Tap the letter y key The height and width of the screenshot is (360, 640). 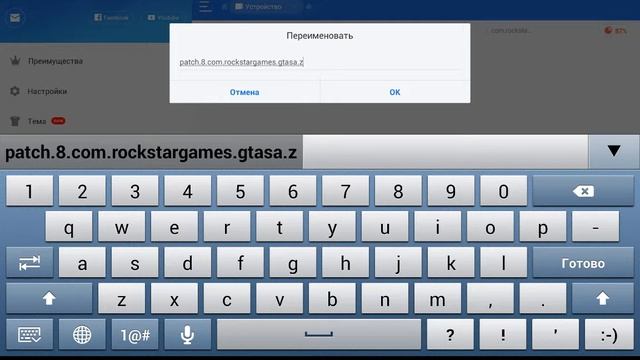(332, 227)
